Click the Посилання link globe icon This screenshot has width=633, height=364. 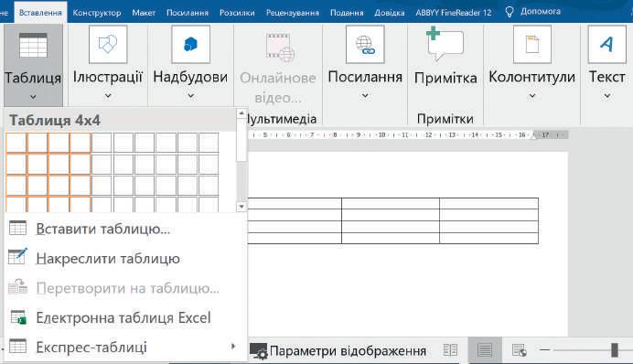click(365, 45)
